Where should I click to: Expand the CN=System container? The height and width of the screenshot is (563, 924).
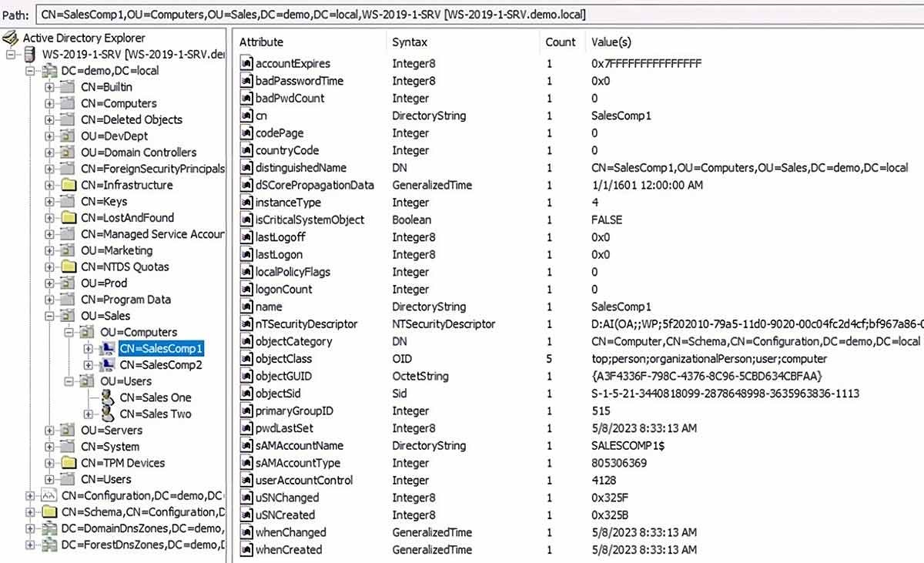[x=50, y=447]
